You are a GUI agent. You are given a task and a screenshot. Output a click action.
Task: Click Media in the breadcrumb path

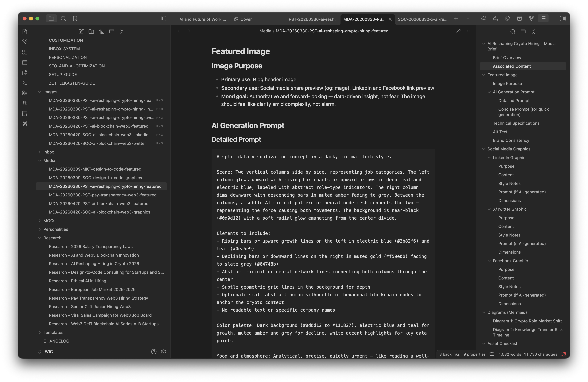tap(265, 31)
